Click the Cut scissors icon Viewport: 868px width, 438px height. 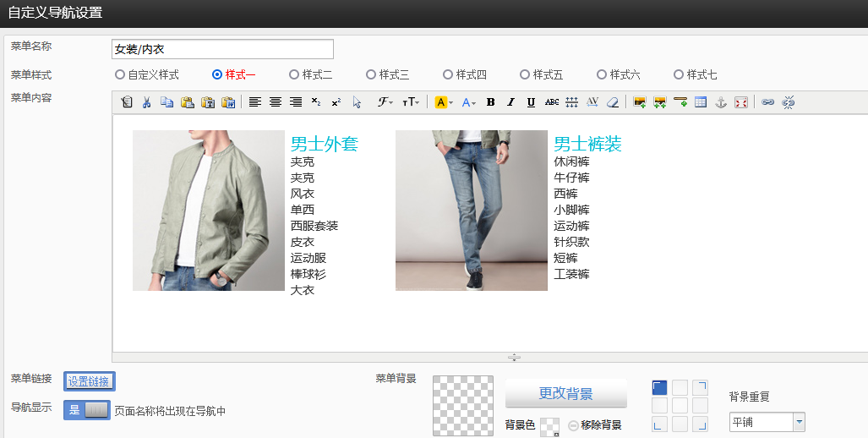[x=146, y=102]
